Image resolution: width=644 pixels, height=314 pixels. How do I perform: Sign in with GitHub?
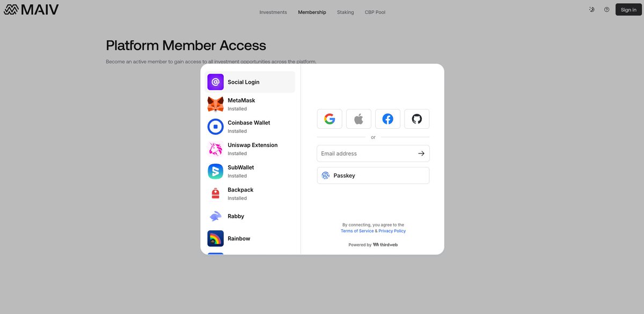[x=417, y=119]
